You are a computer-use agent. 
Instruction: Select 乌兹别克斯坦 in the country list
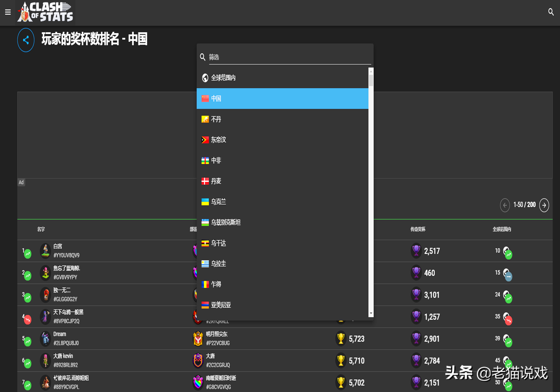[283, 222]
